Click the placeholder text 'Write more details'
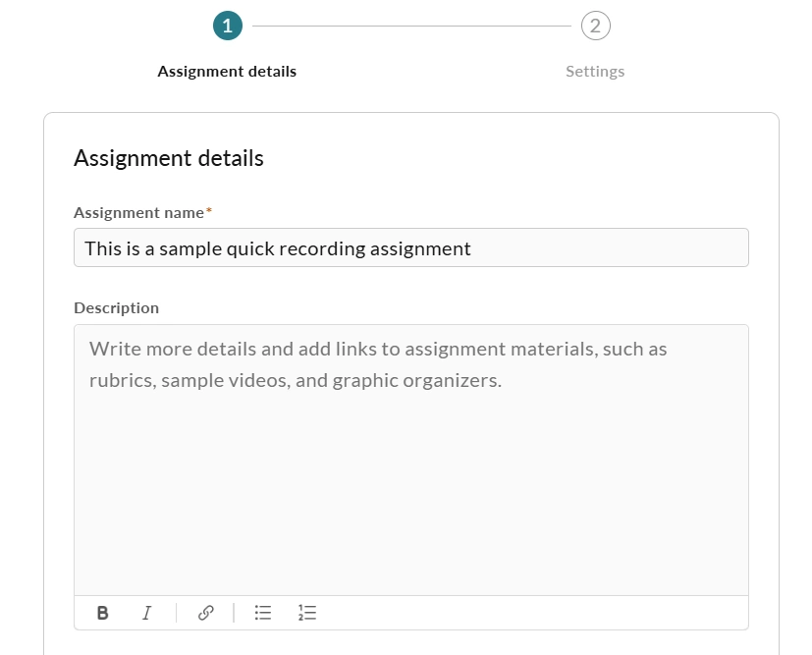 coord(173,349)
